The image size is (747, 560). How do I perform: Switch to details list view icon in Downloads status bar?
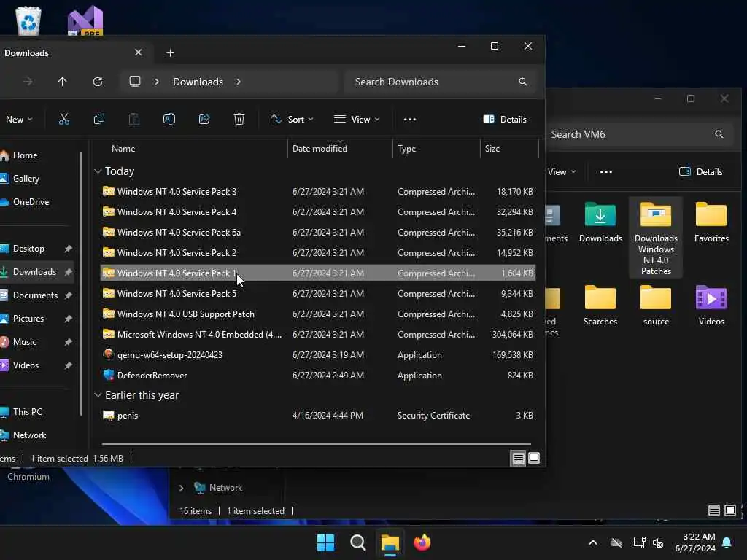click(519, 458)
